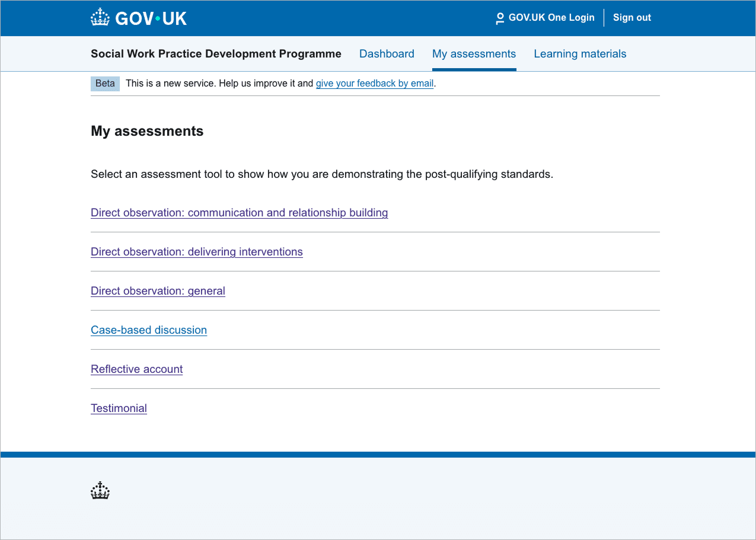Click the GOV.UK crown logo in header
The width and height of the screenshot is (756, 540).
coord(101,17)
